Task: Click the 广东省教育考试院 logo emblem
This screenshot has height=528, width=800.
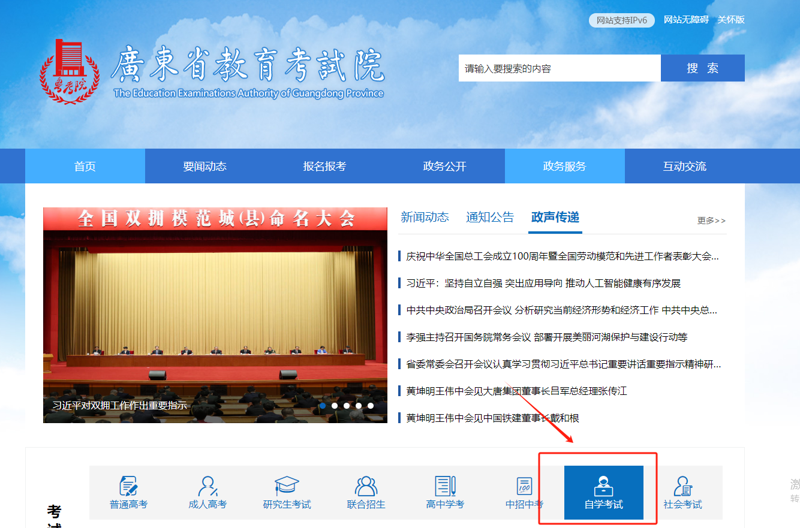Action: [70, 72]
